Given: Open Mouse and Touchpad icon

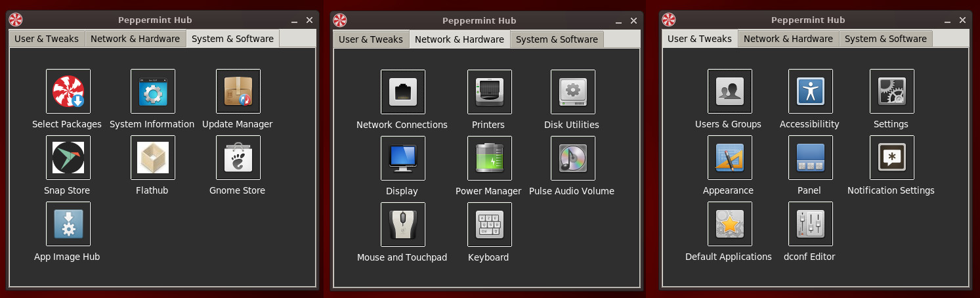Looking at the screenshot, I should 403,224.
